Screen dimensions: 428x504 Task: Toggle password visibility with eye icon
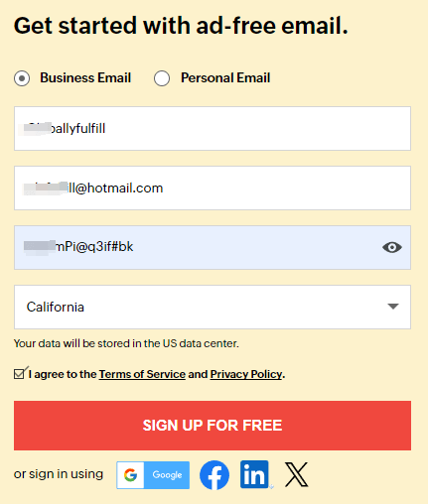(x=392, y=247)
